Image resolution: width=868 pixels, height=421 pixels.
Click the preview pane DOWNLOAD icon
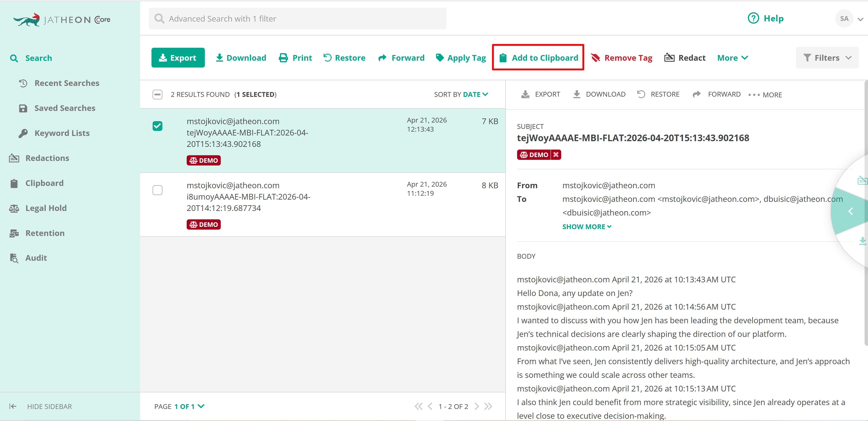(577, 95)
